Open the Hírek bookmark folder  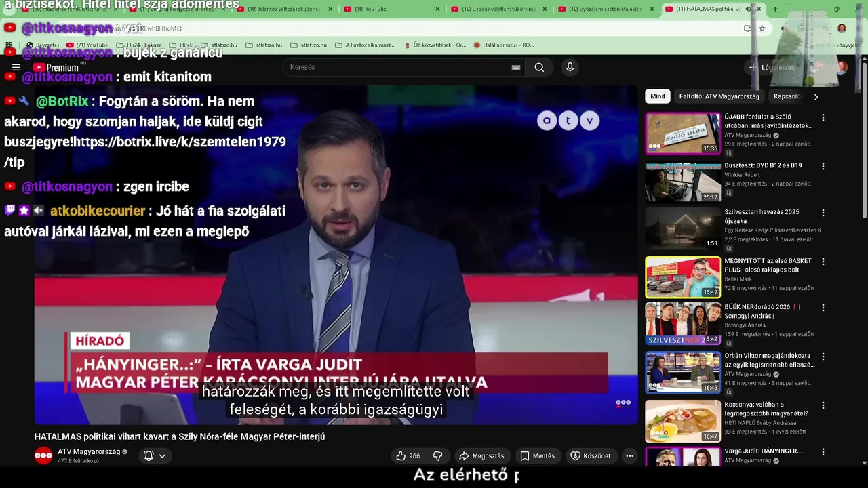[x=180, y=45]
